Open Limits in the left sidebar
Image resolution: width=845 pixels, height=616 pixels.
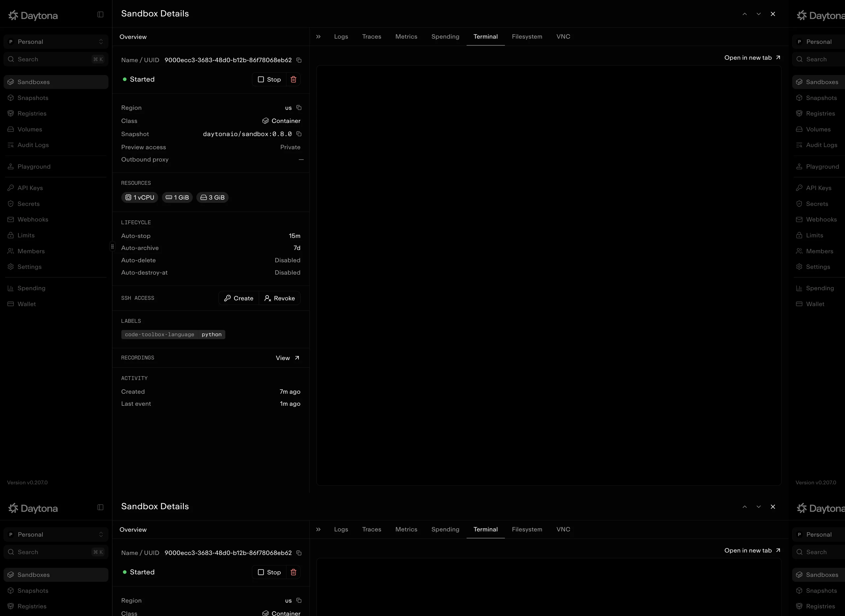click(56, 235)
